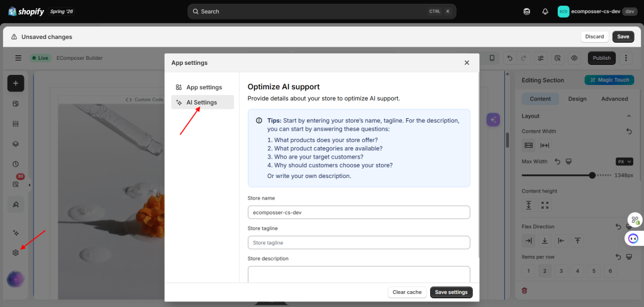The image size is (644, 307).
Task: Click the add element plus icon
Action: click(16, 84)
